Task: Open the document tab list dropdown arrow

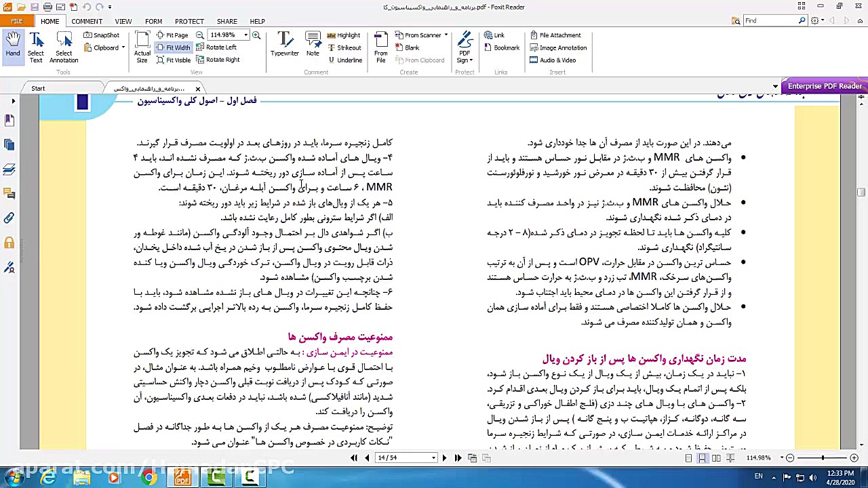Action: 775,87
